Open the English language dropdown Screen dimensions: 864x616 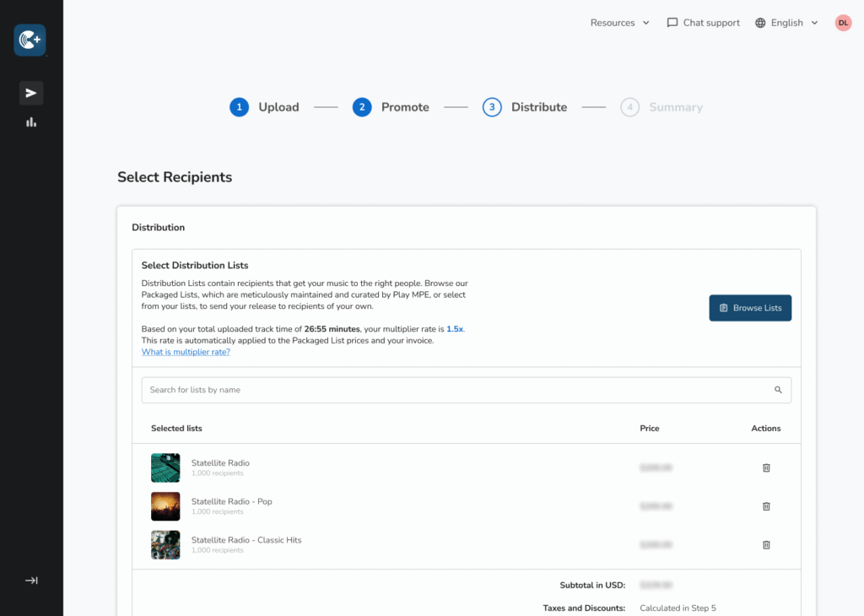(x=786, y=23)
